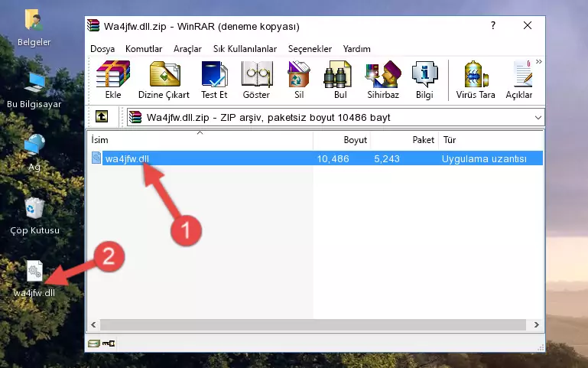Viewport: 588px width, 368px height.
Task: Click the WinRAR title bar app icon
Action: point(93,26)
